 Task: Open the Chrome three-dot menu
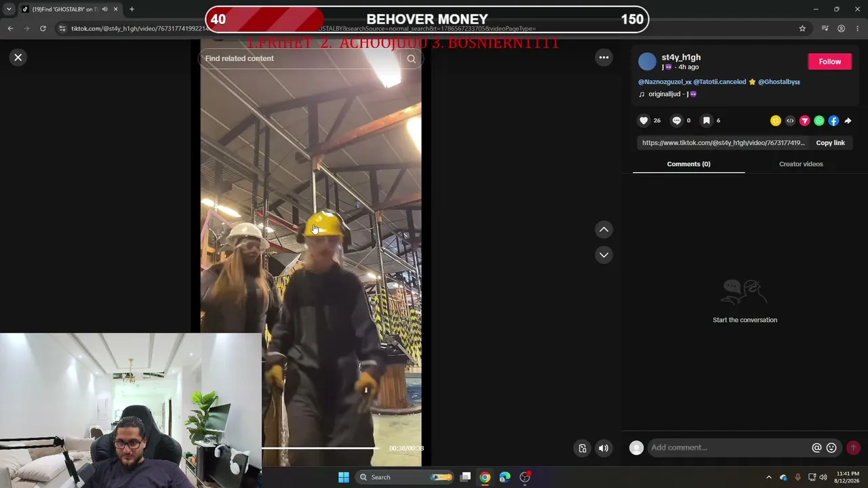[x=859, y=28]
